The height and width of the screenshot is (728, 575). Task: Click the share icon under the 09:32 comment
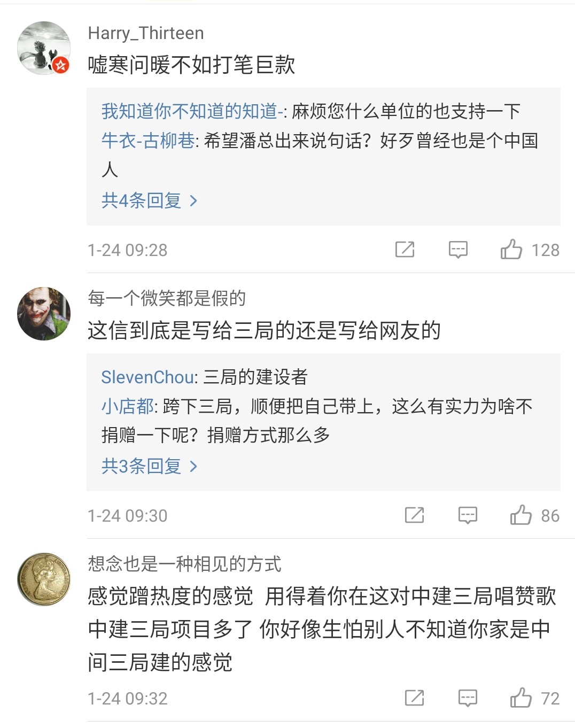click(x=414, y=698)
